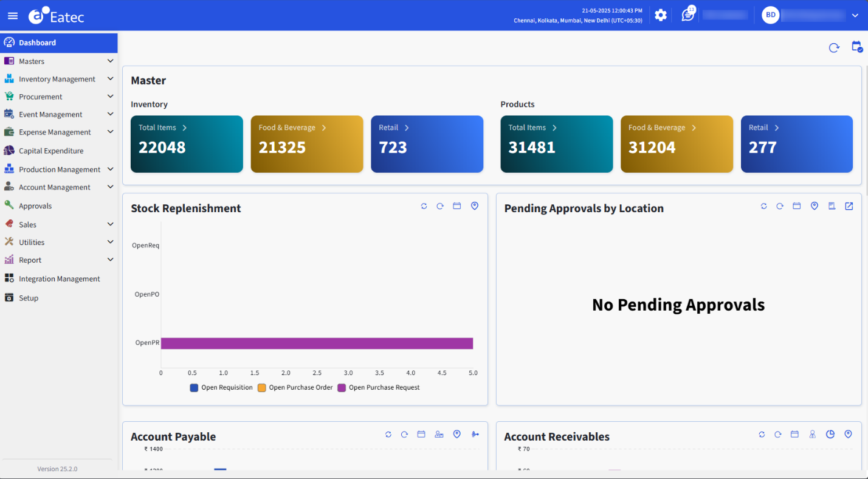Toggle Open Requisition legend series
This screenshot has height=479, width=868.
221,388
